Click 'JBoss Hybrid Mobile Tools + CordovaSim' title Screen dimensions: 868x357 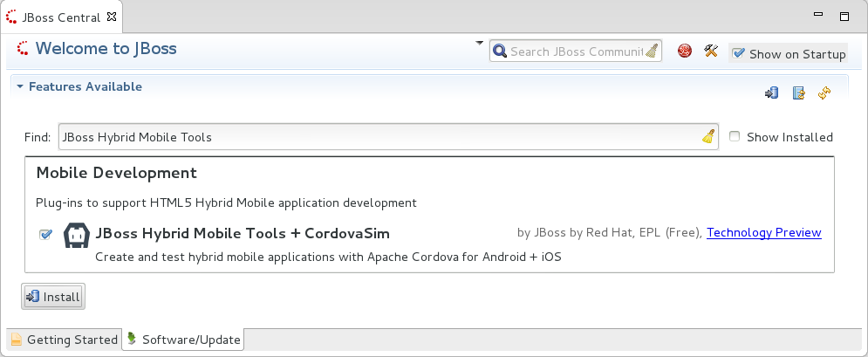[x=243, y=234]
